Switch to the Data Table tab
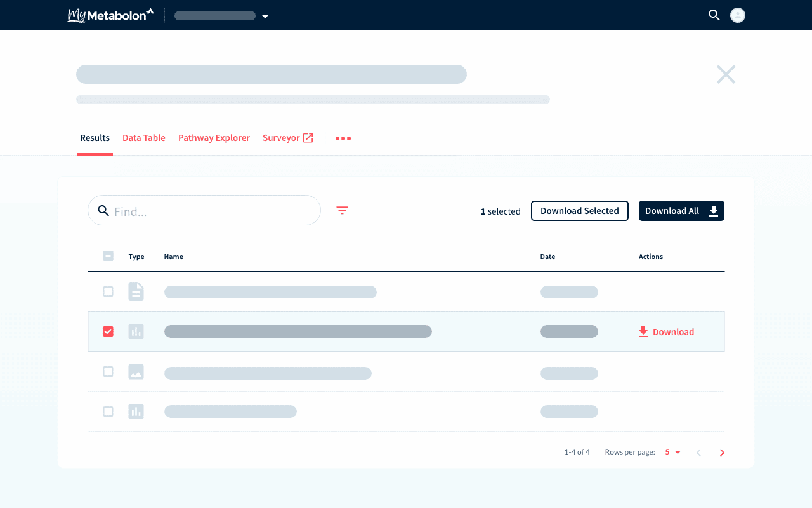Screen dimensions: 812x508 (144, 138)
